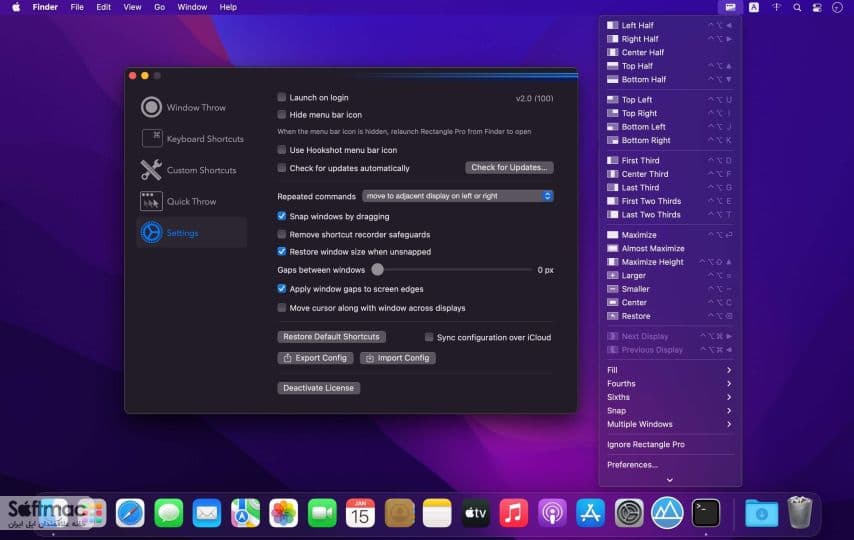Open the Repeated commands dropdown
Image resolution: width=854 pixels, height=540 pixels.
458,196
